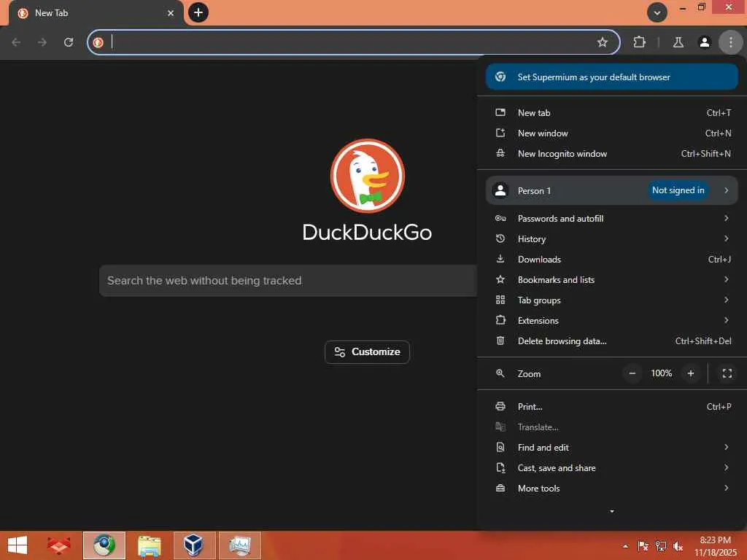Expand Passwords and autofill submenu
Image resolution: width=747 pixels, height=560 pixels.
[x=612, y=219]
